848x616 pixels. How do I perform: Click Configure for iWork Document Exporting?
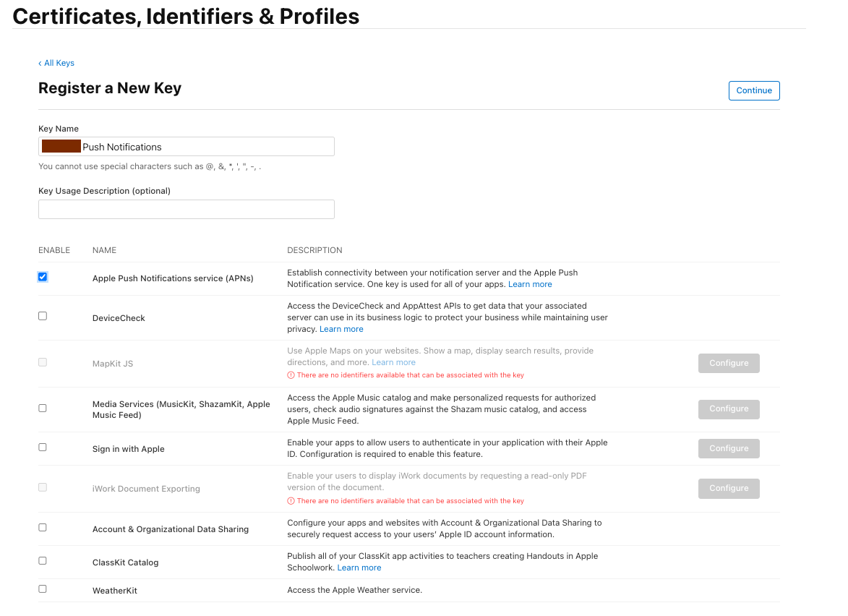pos(728,488)
